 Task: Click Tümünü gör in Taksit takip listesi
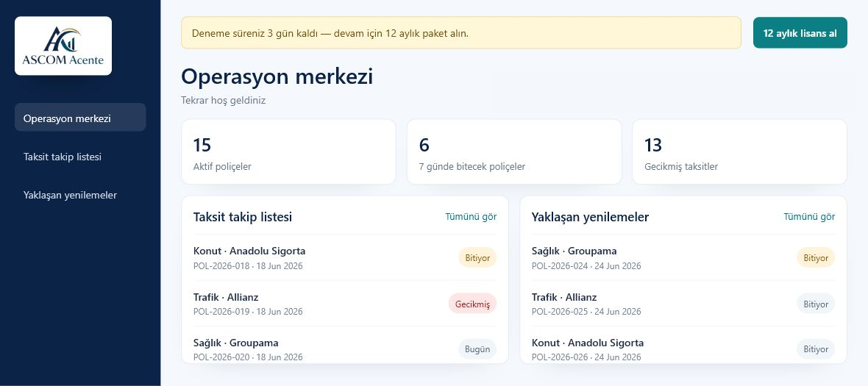pyautogui.click(x=471, y=217)
